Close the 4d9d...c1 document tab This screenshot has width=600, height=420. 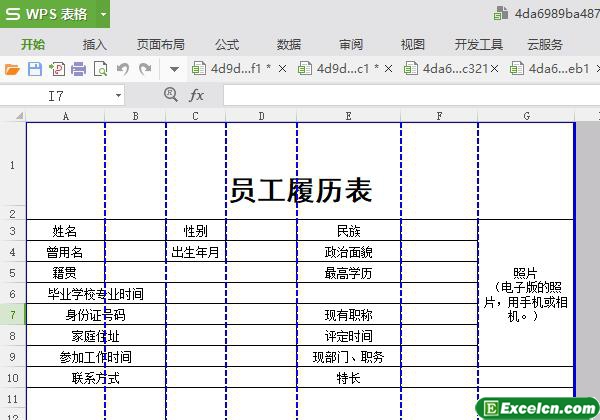pos(388,69)
